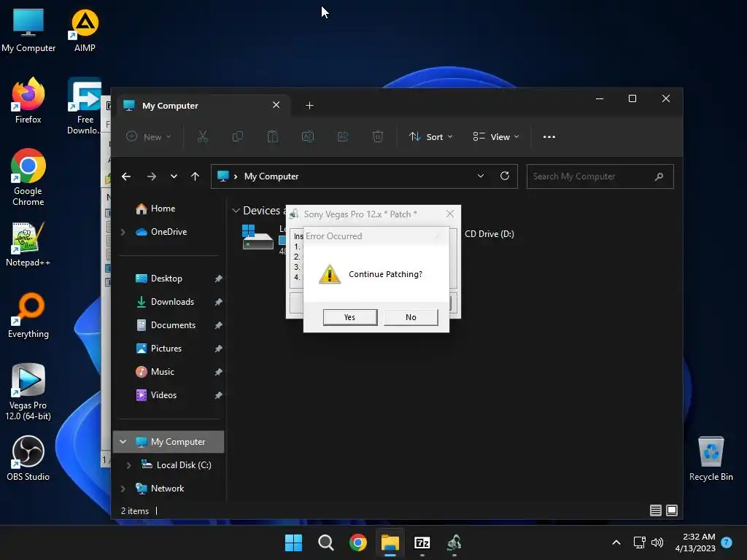Switch to large icons view in status bar

pos(672,510)
